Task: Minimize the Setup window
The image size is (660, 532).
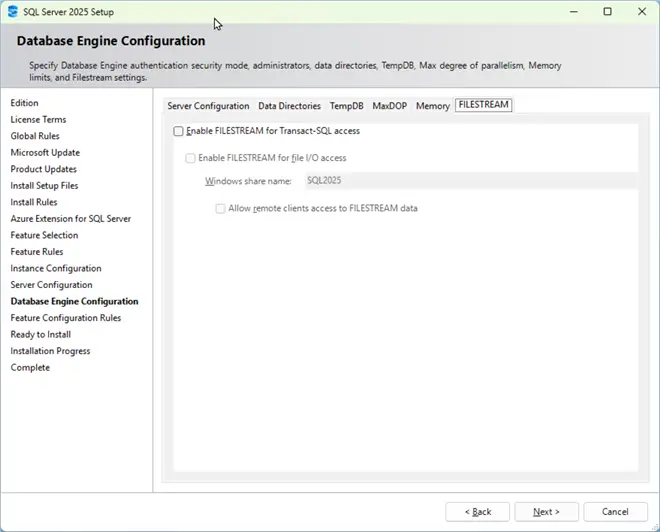Action: 574,11
